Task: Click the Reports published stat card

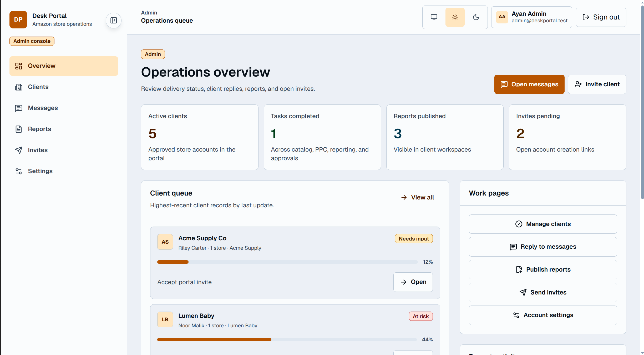Action: (445, 137)
